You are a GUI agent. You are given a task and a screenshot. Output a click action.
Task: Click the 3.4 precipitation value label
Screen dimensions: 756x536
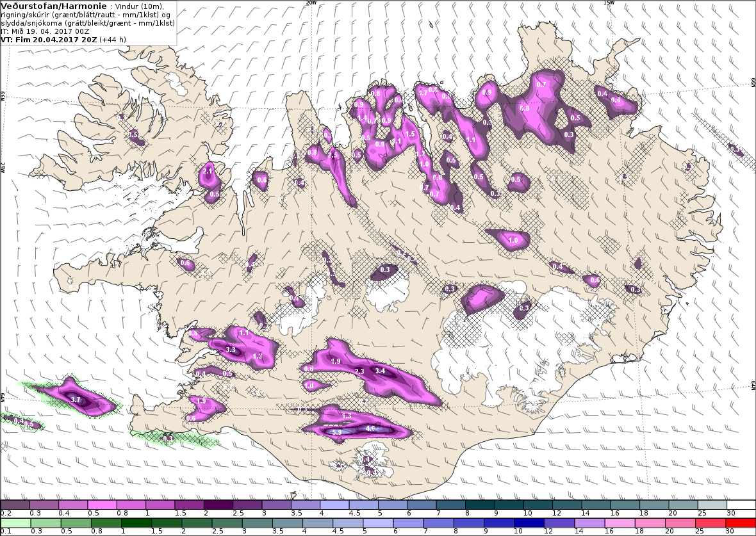click(x=380, y=371)
